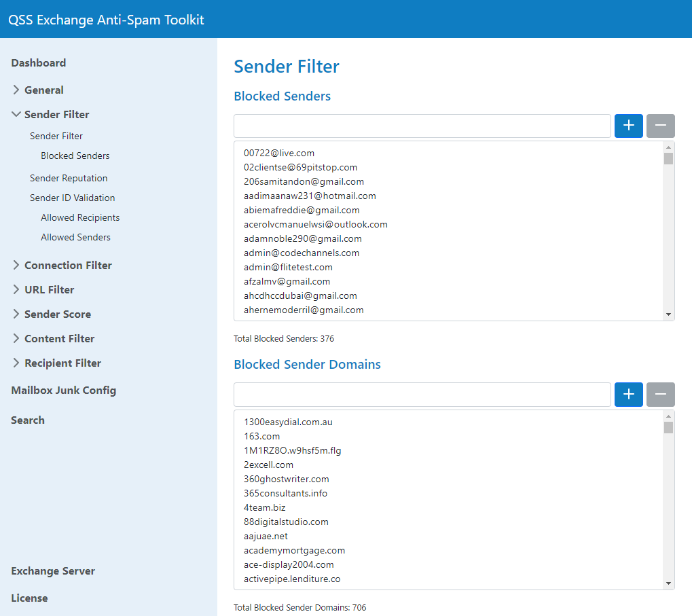Open Allowed Recipients in sidebar
The image size is (692, 616).
pyautogui.click(x=80, y=217)
